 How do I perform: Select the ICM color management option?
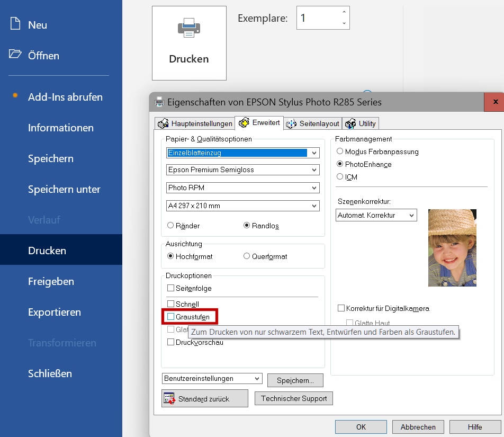coord(340,176)
